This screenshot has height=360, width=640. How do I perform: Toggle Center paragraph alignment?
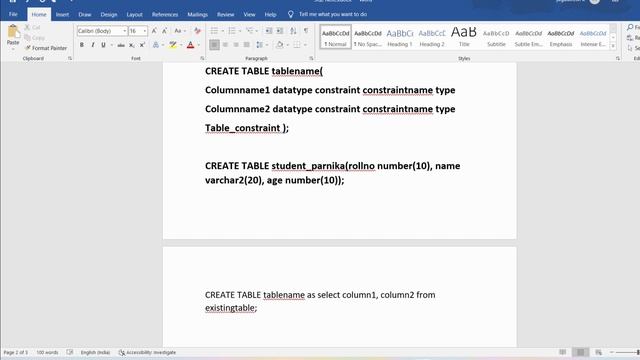(225, 45)
